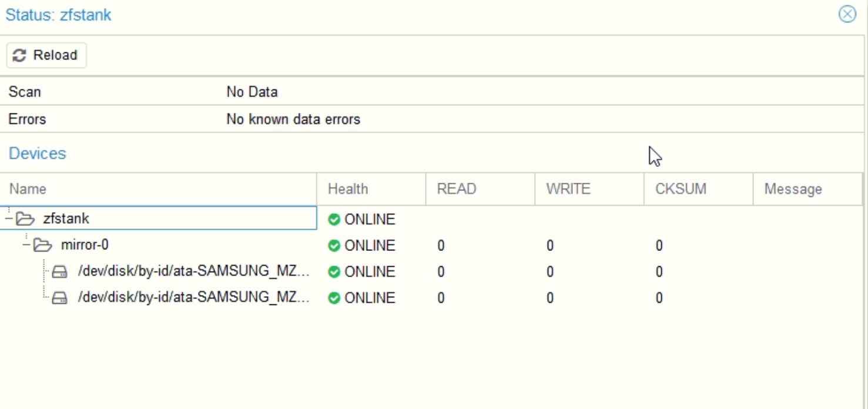
Task: Click the WRITE column header
Action: pyautogui.click(x=568, y=189)
